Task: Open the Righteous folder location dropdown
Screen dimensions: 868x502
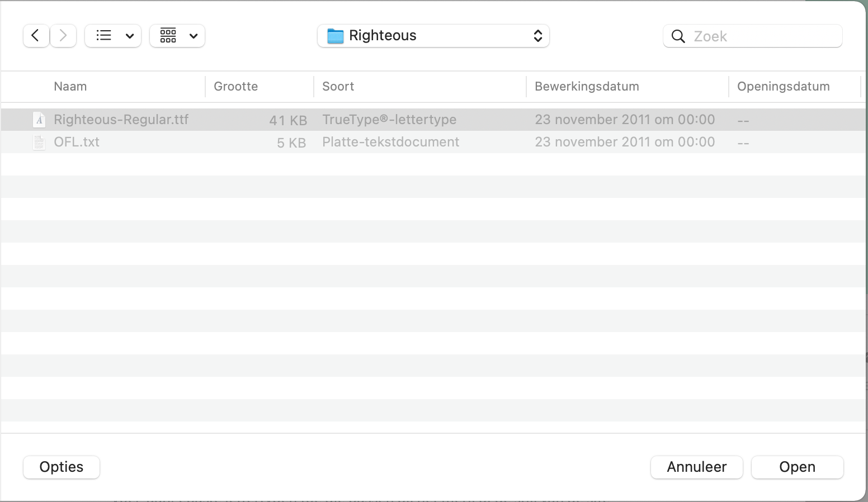Action: tap(537, 35)
